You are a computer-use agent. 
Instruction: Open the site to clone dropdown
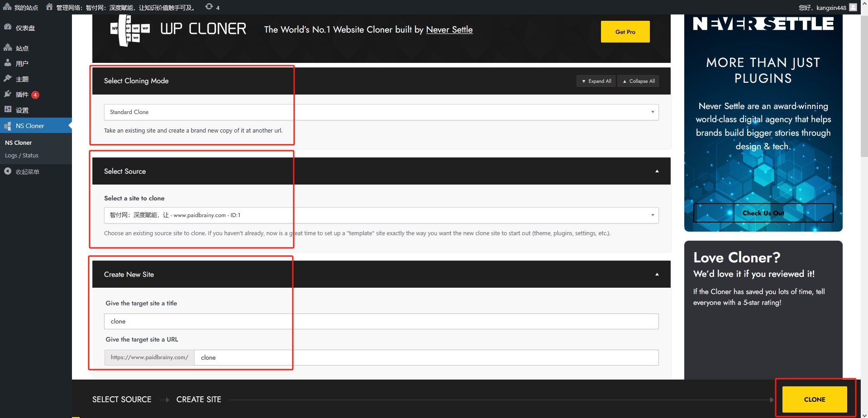tap(381, 215)
